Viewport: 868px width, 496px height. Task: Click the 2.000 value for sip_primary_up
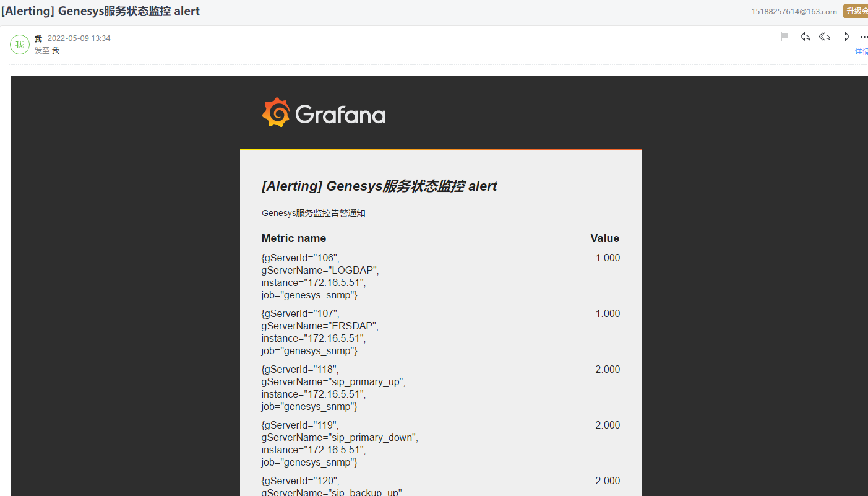click(x=607, y=370)
